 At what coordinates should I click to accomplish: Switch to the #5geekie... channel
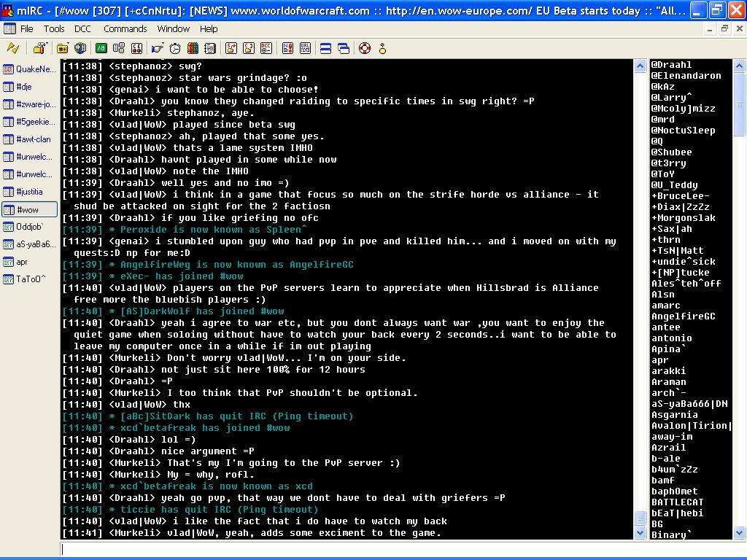click(29, 122)
